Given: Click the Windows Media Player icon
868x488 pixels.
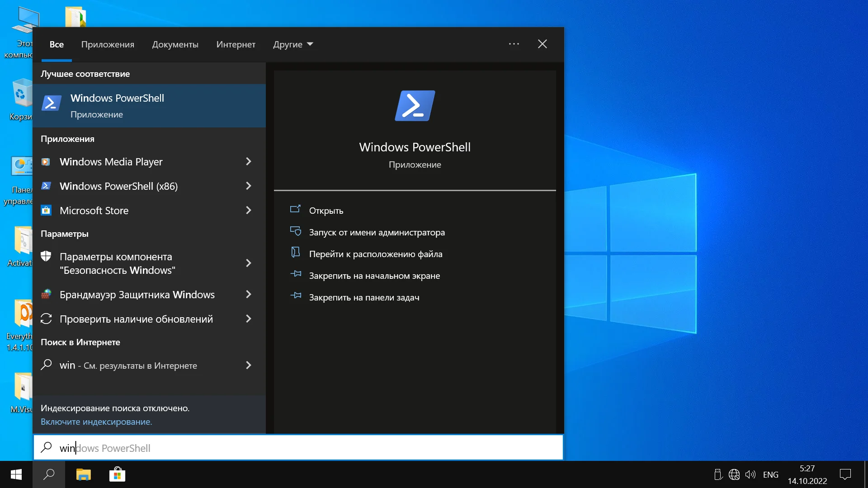Looking at the screenshot, I should pyautogui.click(x=47, y=161).
